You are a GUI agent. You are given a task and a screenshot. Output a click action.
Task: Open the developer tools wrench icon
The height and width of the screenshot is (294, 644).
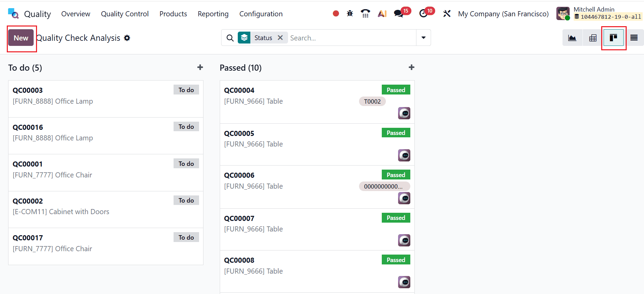447,13
